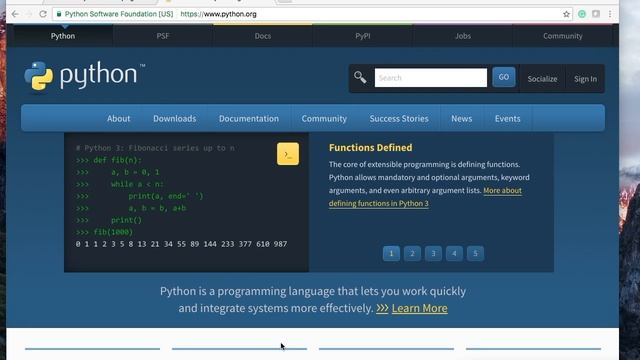
Task: Click the green extension icon in the toolbar
Action: pos(582,14)
